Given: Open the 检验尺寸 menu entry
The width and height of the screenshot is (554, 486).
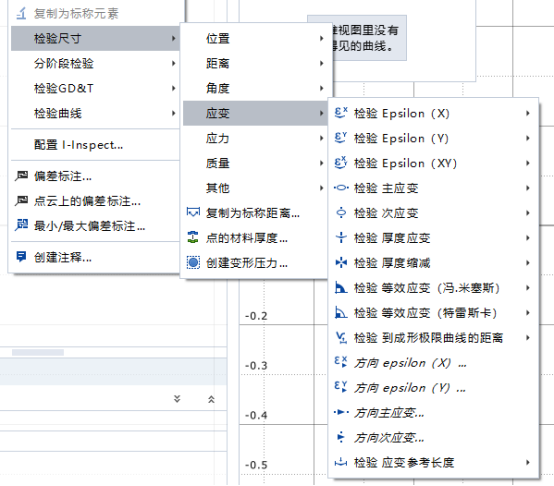Looking at the screenshot, I should 95,38.
